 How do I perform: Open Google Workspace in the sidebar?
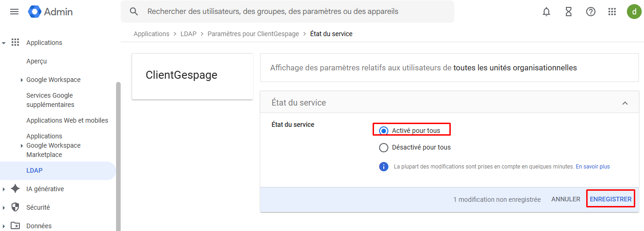tap(54, 80)
